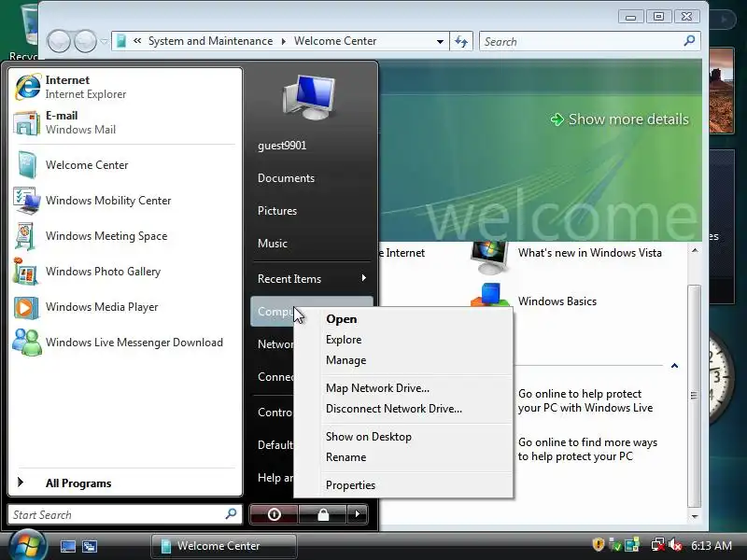Click Welcome Center vertical scrollbar thumb
Viewport: 747px width, 560px height.
pos(694,395)
